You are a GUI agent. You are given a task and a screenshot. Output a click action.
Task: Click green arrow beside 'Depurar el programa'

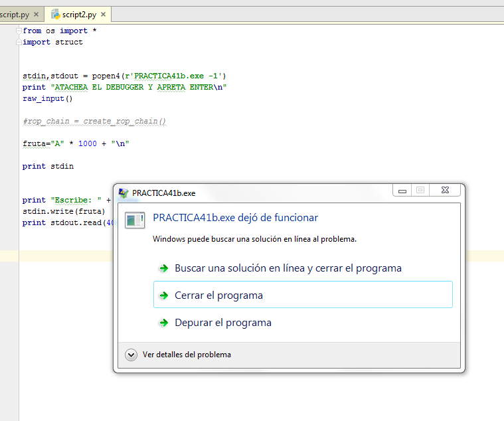[x=163, y=323]
